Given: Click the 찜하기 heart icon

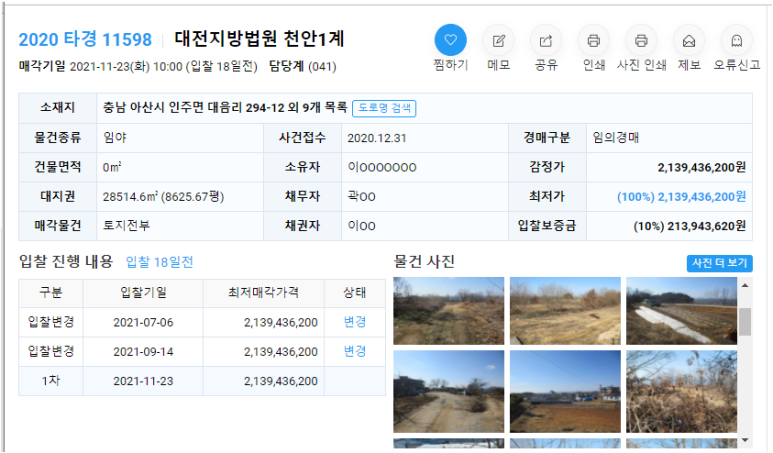Looking at the screenshot, I should click(450, 40).
